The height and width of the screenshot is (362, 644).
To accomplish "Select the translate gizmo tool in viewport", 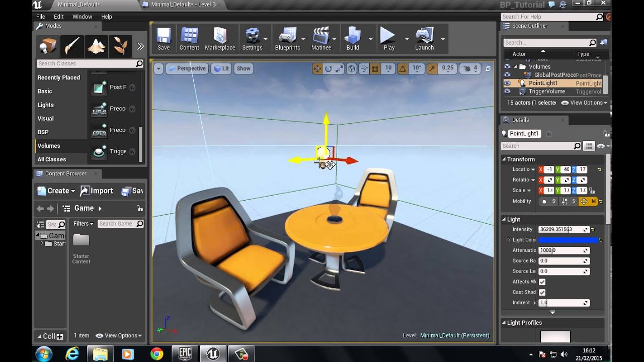I will [x=317, y=68].
